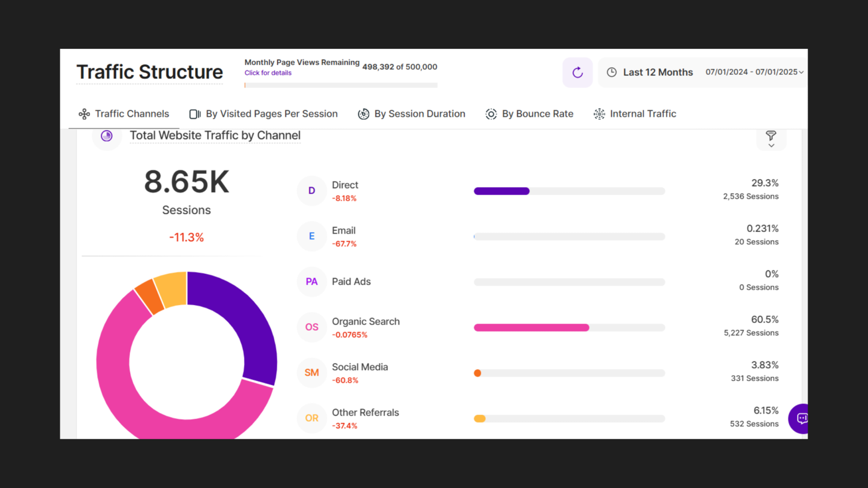Select the Paid Ads 'PA' icon
Viewport: 868px width, 488px height.
pos(311,282)
